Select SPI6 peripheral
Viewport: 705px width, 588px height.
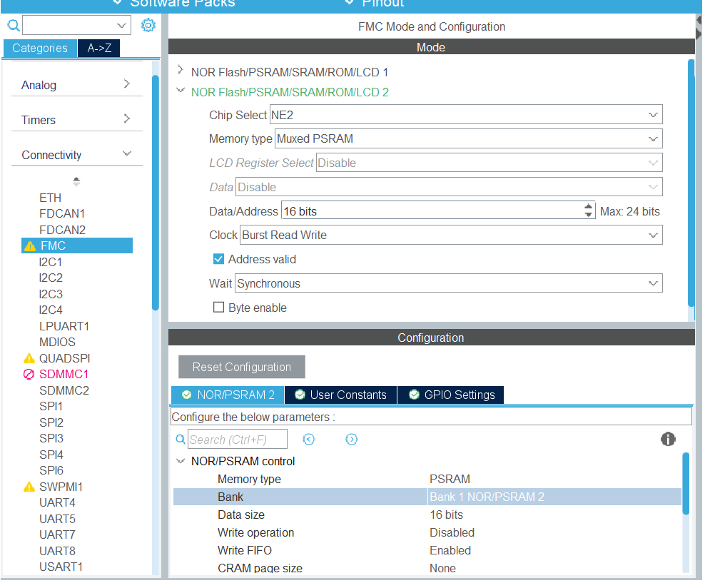click(x=51, y=471)
